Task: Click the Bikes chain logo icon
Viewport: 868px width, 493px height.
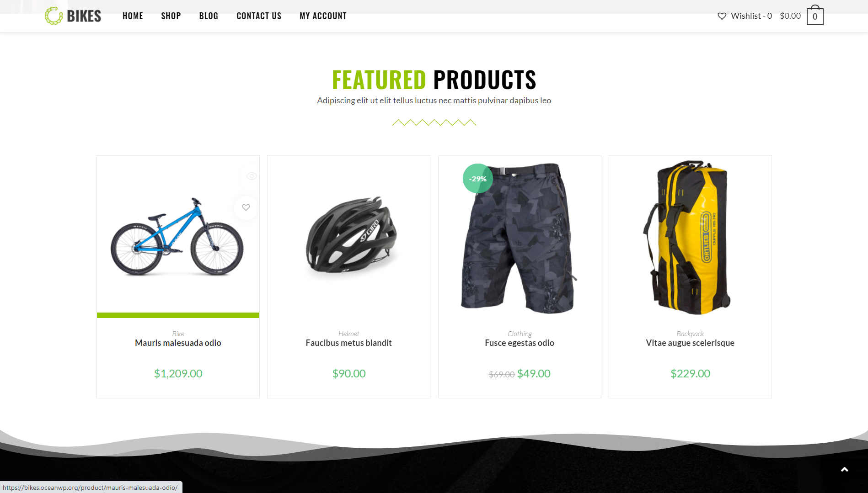Action: [x=54, y=16]
